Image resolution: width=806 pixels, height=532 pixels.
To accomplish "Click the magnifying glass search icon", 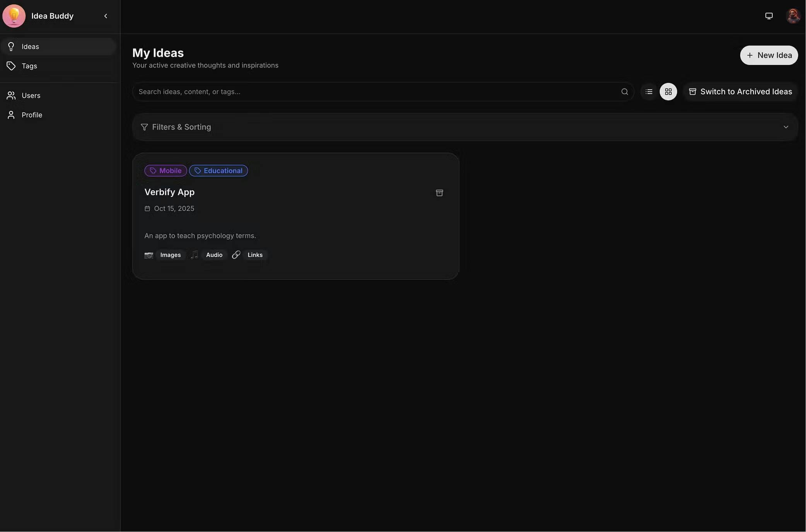I will [x=624, y=92].
